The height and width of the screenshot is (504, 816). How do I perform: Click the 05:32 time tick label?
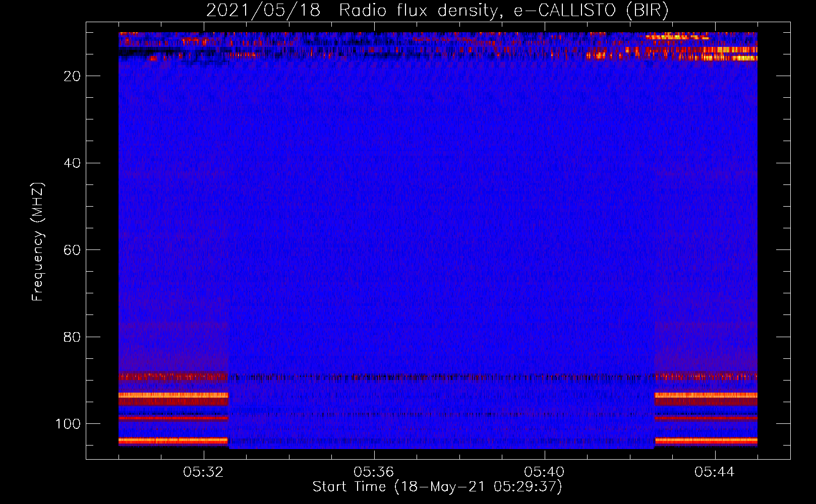coord(203,472)
